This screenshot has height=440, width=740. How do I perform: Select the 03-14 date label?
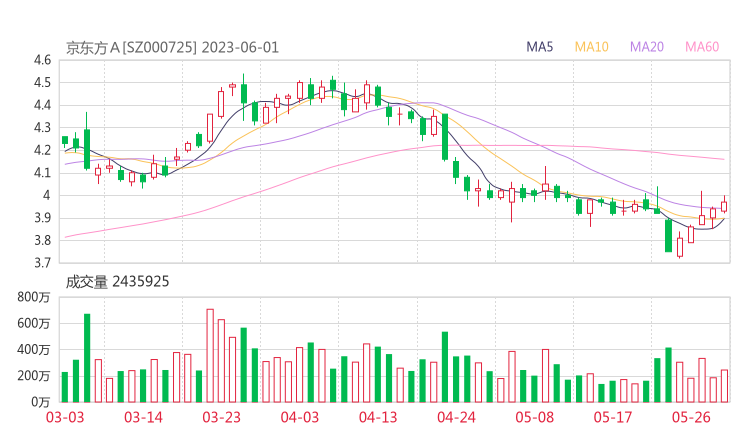pos(143,417)
